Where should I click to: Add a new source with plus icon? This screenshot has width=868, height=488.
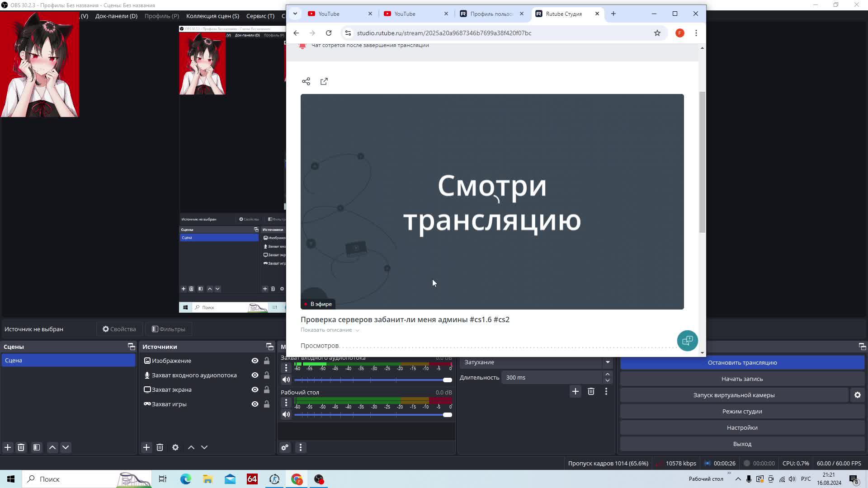point(146,447)
